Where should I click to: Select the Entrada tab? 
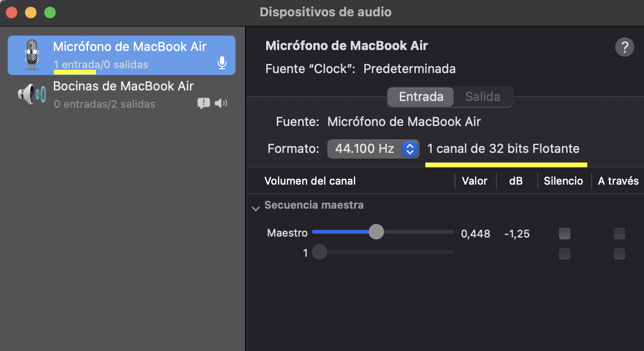421,97
